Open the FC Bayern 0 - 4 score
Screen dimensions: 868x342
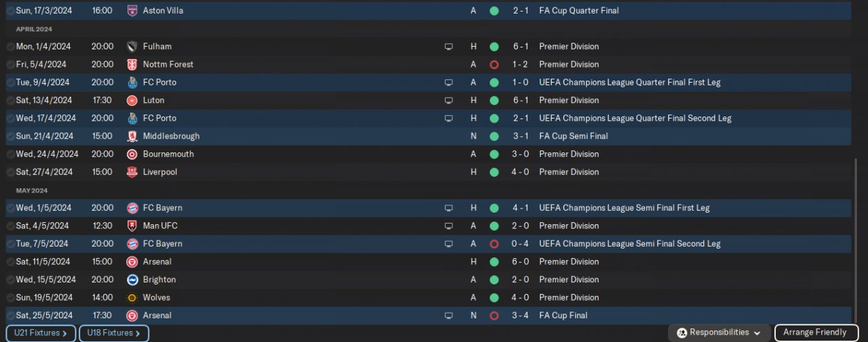point(520,244)
